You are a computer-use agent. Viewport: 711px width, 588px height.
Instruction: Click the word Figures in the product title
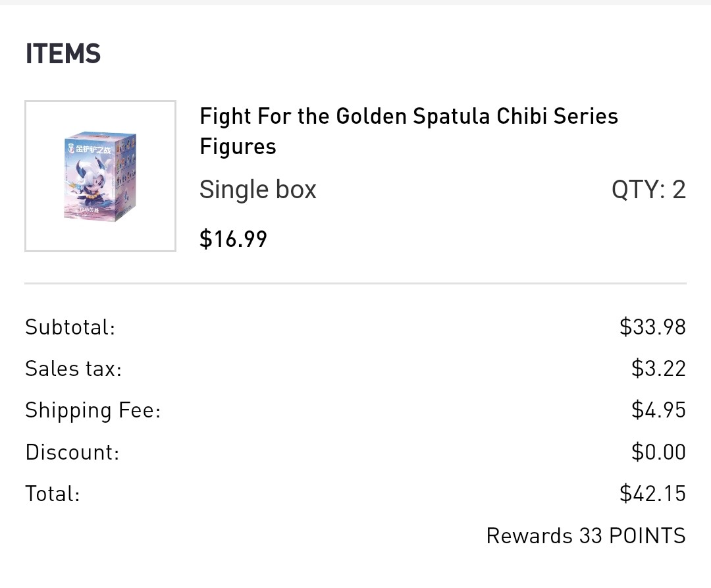238,147
